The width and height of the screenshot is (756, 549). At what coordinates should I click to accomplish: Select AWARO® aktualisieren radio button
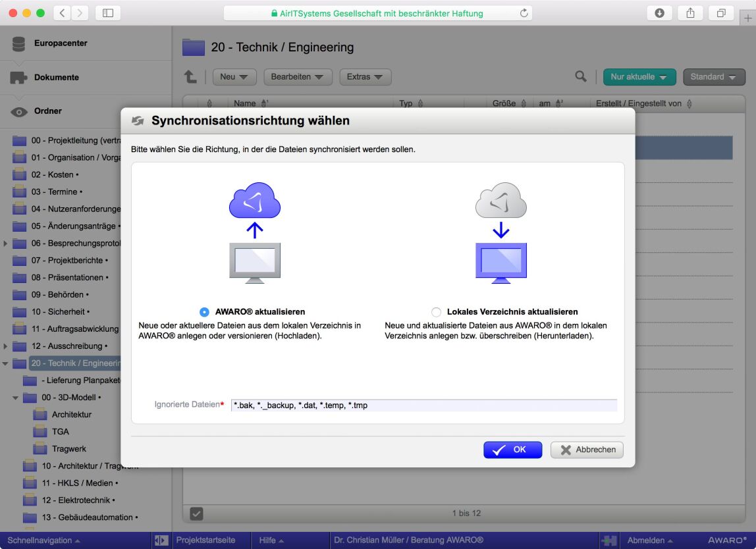point(204,312)
